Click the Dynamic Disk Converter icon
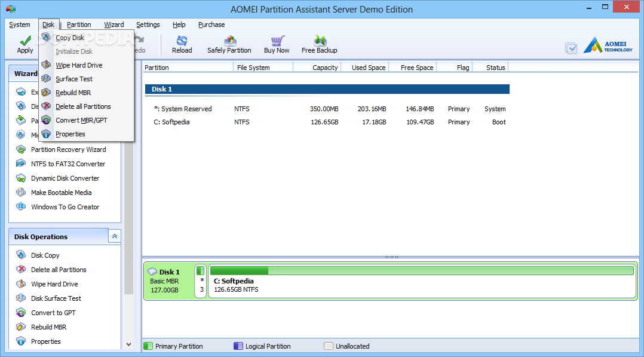 tap(21, 178)
